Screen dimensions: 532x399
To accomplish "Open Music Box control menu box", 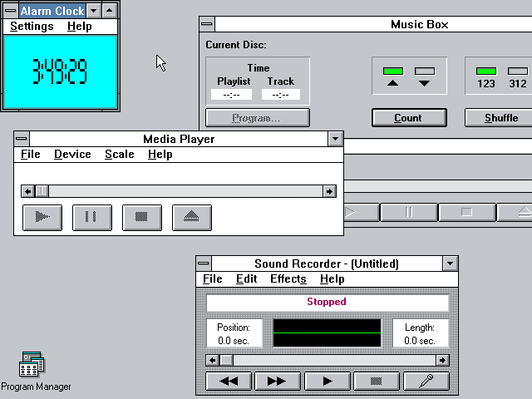I will point(207,24).
